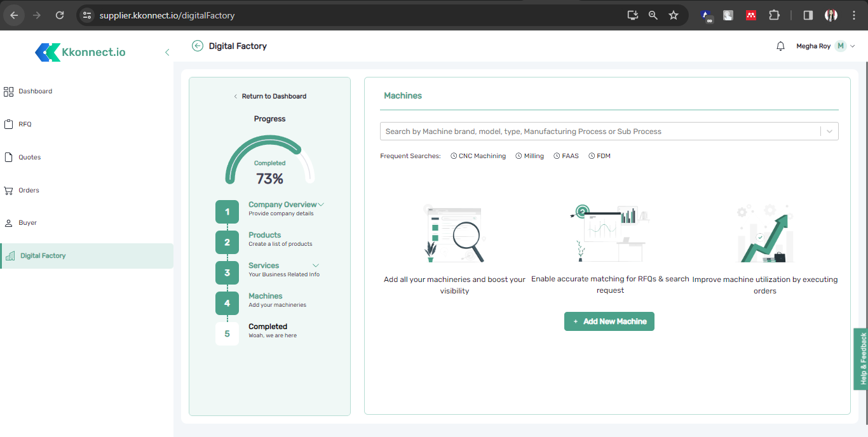Open Megha Roy account menu
Screen dimensions: 868x437
coord(825,46)
